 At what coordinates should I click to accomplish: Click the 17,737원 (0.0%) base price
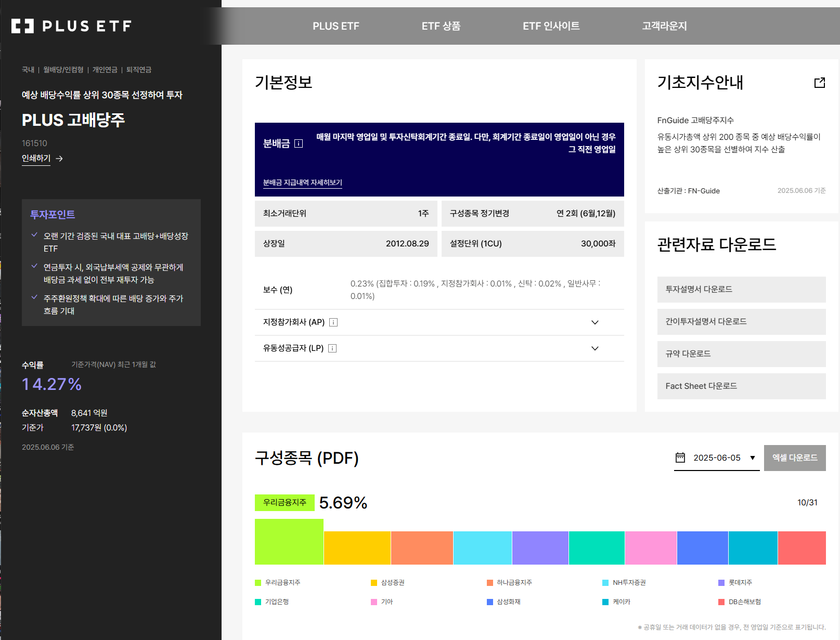99,428
